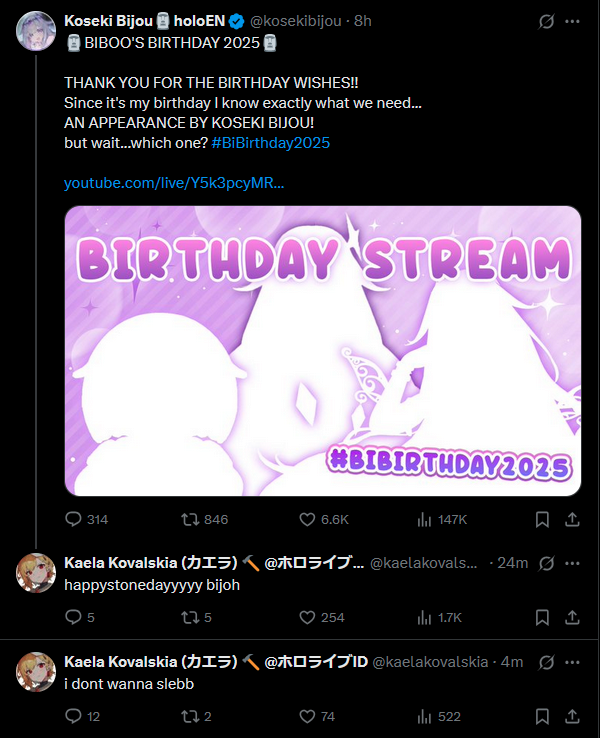Reply to the happystonedayyyyy bijoh tweet

(73, 617)
